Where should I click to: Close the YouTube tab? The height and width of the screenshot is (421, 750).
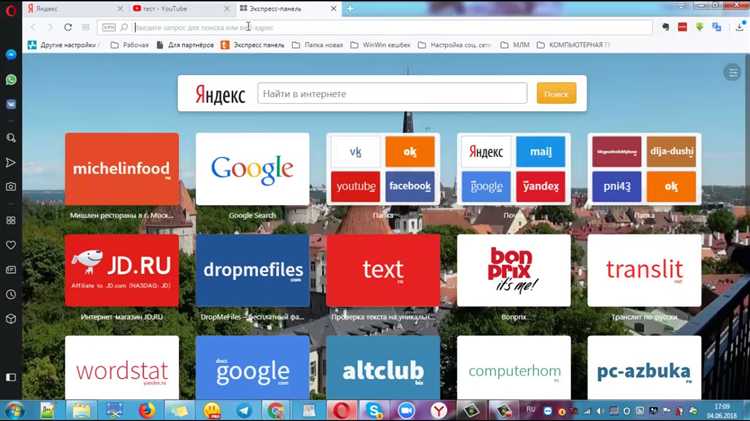pyautogui.click(x=227, y=9)
